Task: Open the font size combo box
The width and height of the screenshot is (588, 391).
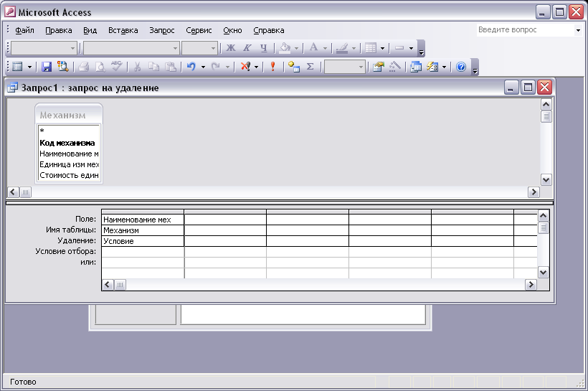Action: click(x=199, y=48)
